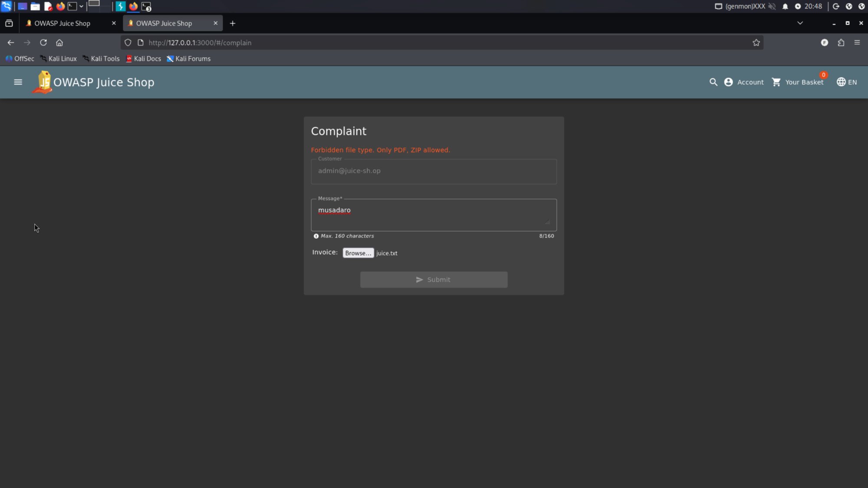
Task: Open the EN language selector
Action: (x=846, y=82)
